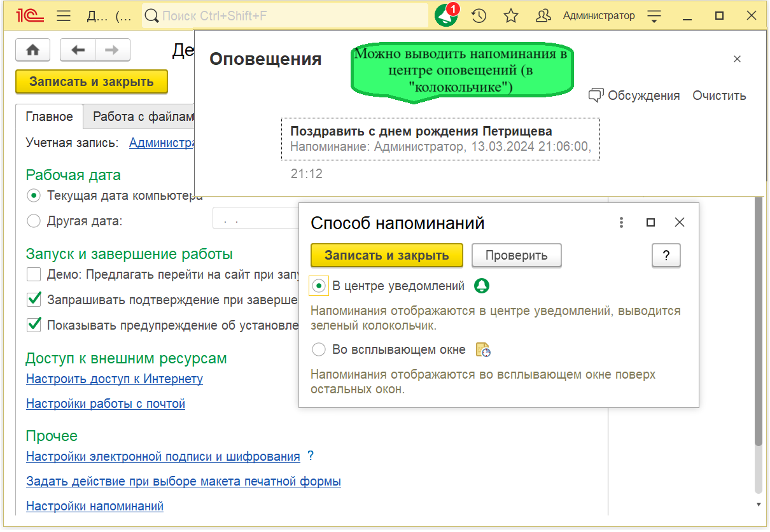Switch to the 'Главное' tab
Viewport: 770px width, 532px height.
[50, 117]
